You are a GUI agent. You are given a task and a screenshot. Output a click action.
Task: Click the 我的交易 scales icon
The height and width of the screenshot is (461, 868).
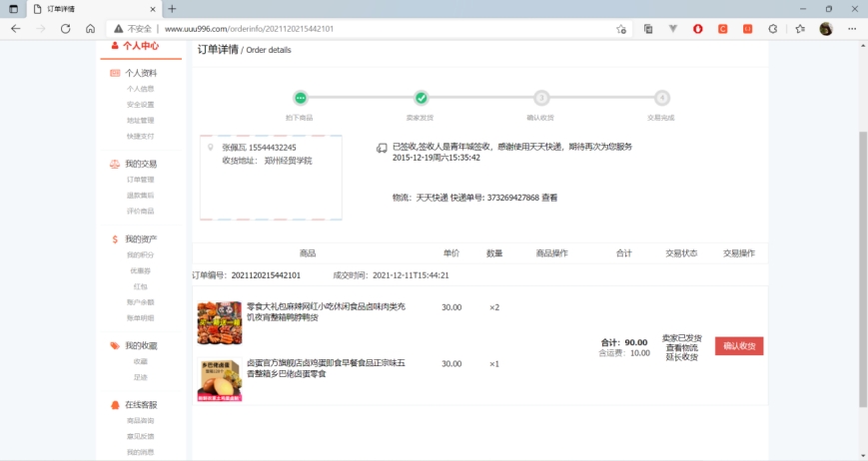click(115, 164)
